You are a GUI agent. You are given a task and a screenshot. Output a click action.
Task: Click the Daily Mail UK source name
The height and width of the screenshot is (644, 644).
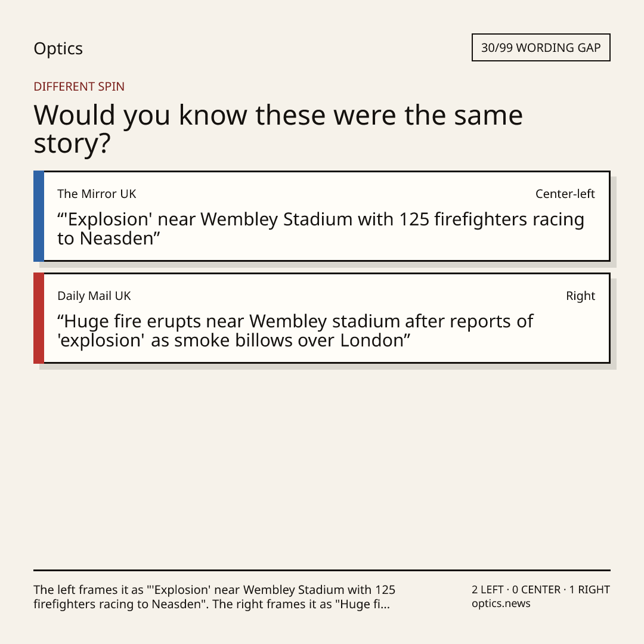pyautogui.click(x=94, y=296)
